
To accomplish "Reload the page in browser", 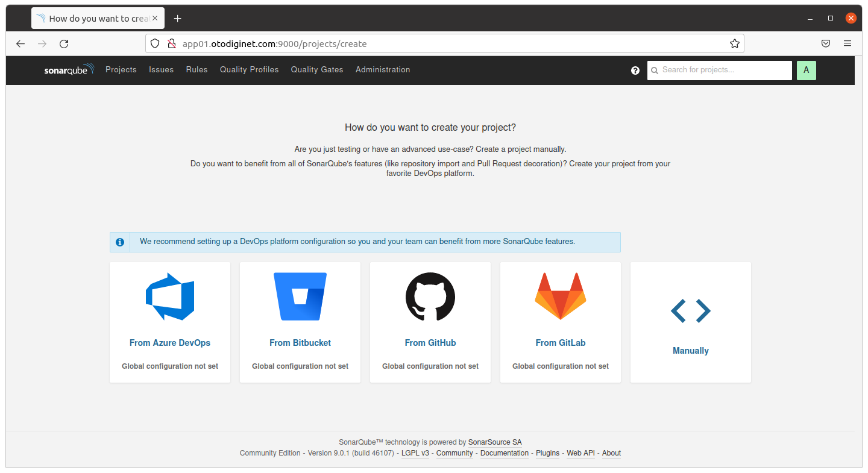I will pos(64,44).
